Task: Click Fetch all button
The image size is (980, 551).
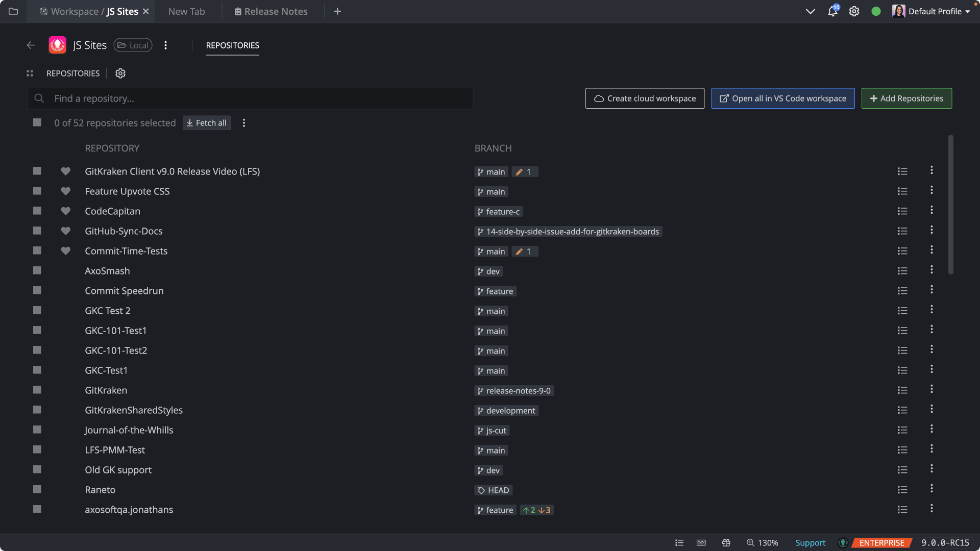Action: click(x=207, y=123)
